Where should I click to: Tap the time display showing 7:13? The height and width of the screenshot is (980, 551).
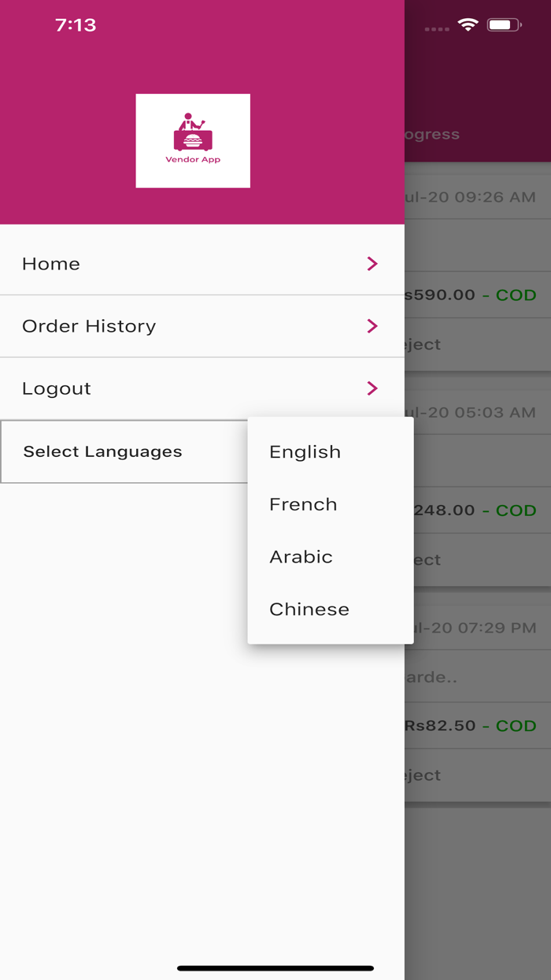coord(76,25)
